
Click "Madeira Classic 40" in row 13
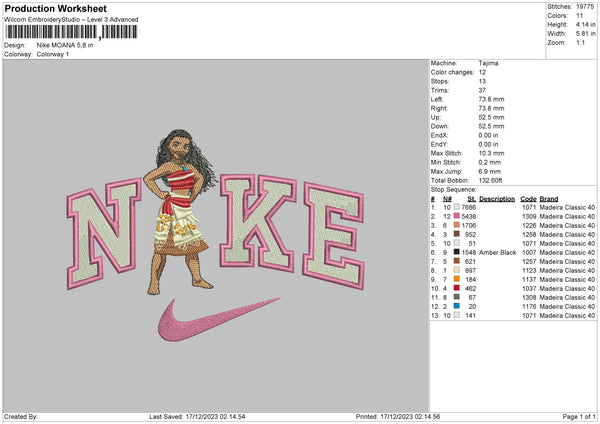click(567, 316)
